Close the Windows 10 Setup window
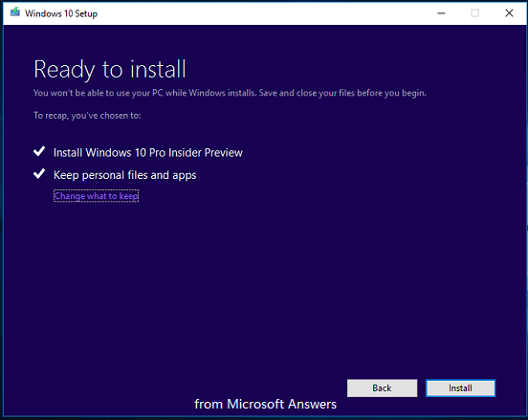 (509, 13)
